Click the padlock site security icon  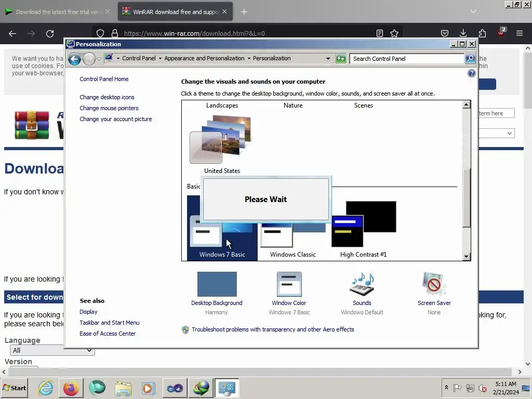click(x=115, y=33)
